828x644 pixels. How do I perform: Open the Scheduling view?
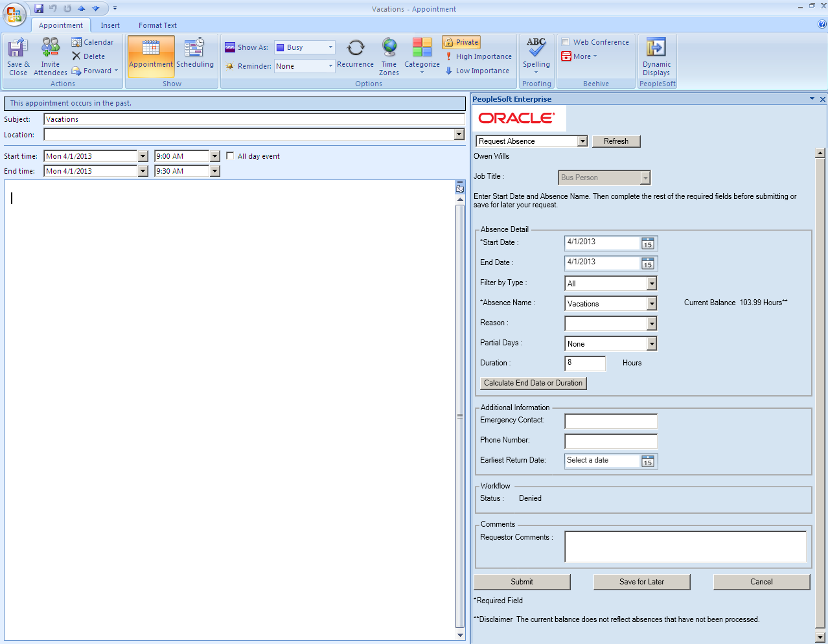(195, 56)
